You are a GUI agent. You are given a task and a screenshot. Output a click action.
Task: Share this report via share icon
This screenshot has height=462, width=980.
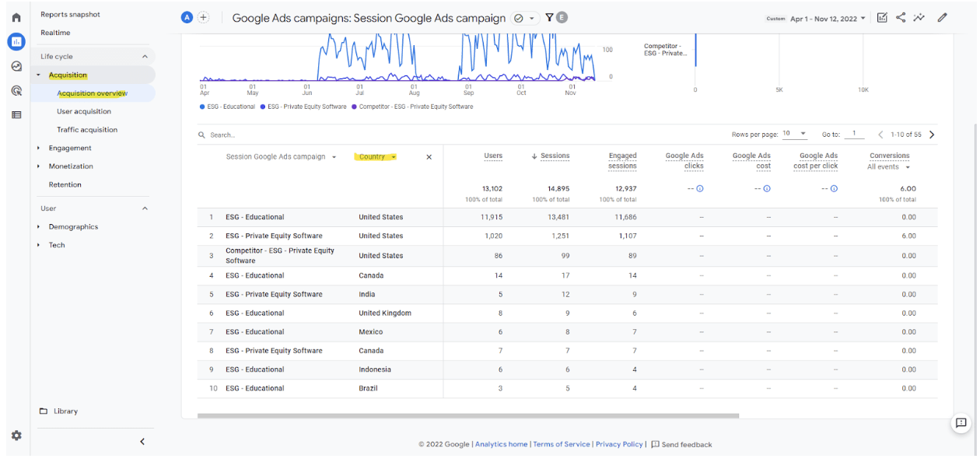coord(901,17)
